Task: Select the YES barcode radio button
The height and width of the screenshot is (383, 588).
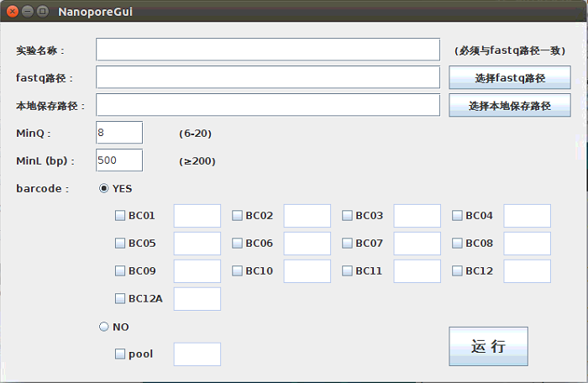Action: pyautogui.click(x=104, y=188)
